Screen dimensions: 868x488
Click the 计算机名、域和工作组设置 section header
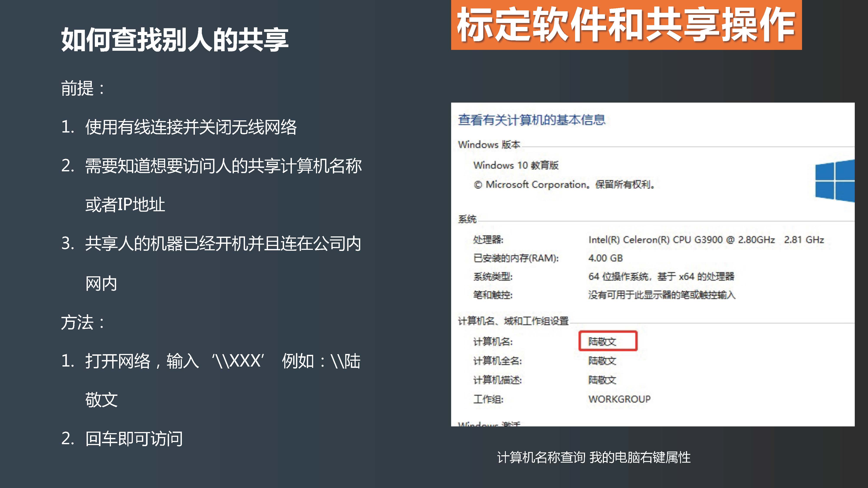(x=513, y=321)
